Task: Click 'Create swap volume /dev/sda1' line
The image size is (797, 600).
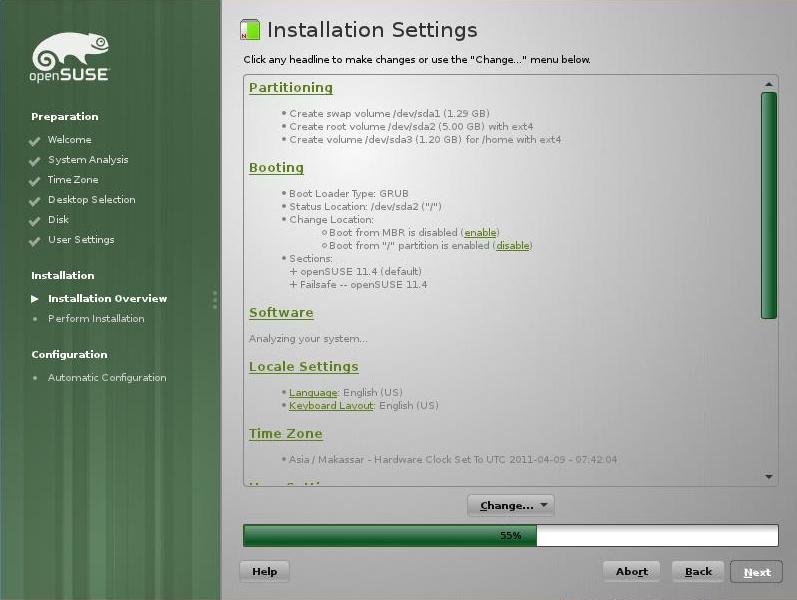Action: pyautogui.click(x=389, y=113)
